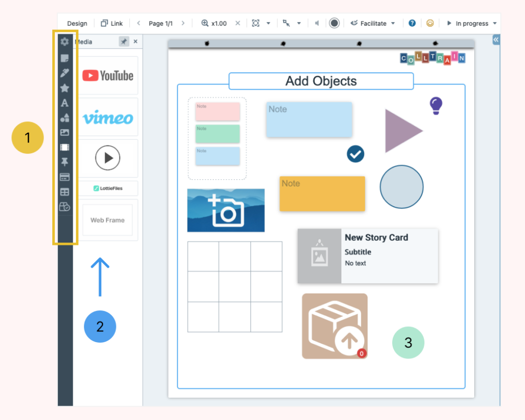The height and width of the screenshot is (420, 525).
Task: Add a YouTube video from Media panel
Action: pos(108,75)
